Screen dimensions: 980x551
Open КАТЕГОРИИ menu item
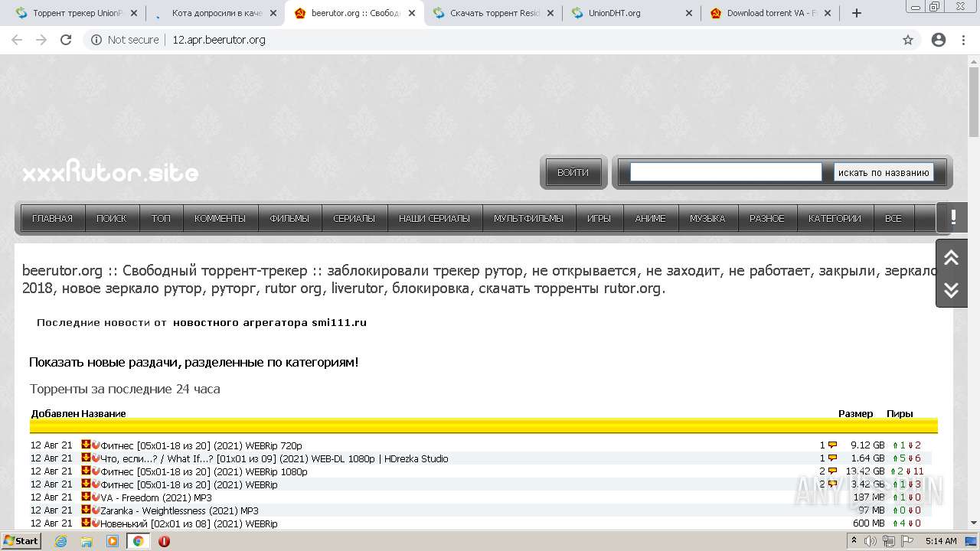point(835,218)
